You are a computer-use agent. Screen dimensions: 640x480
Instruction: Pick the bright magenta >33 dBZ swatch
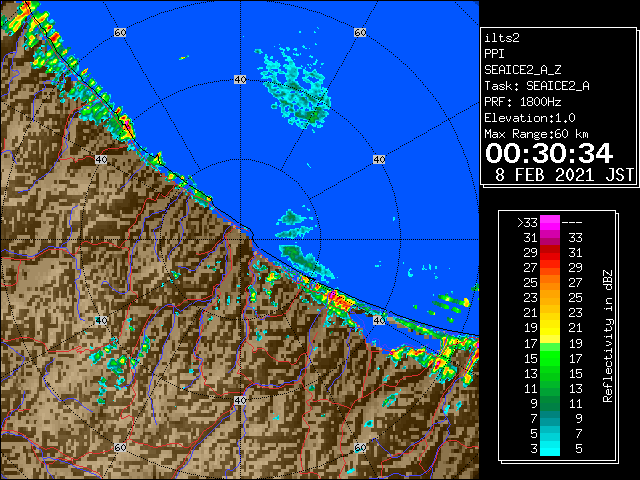550,223
